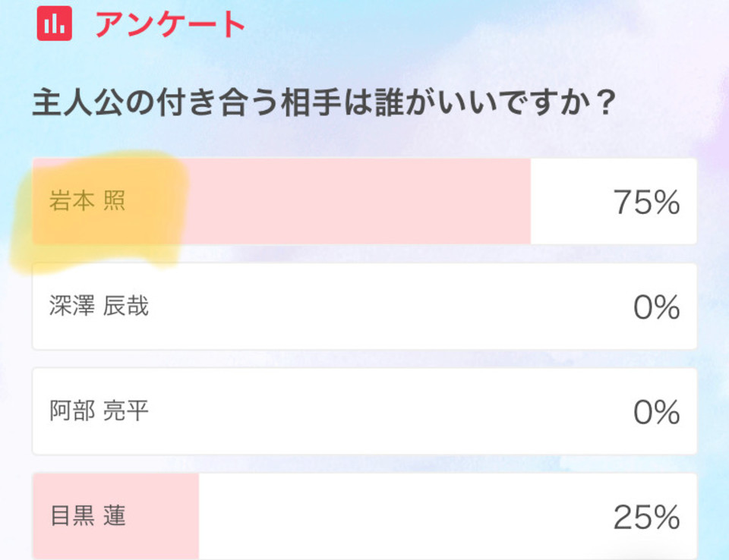Click the pink progress bar for 岩本 照

pos(281,201)
